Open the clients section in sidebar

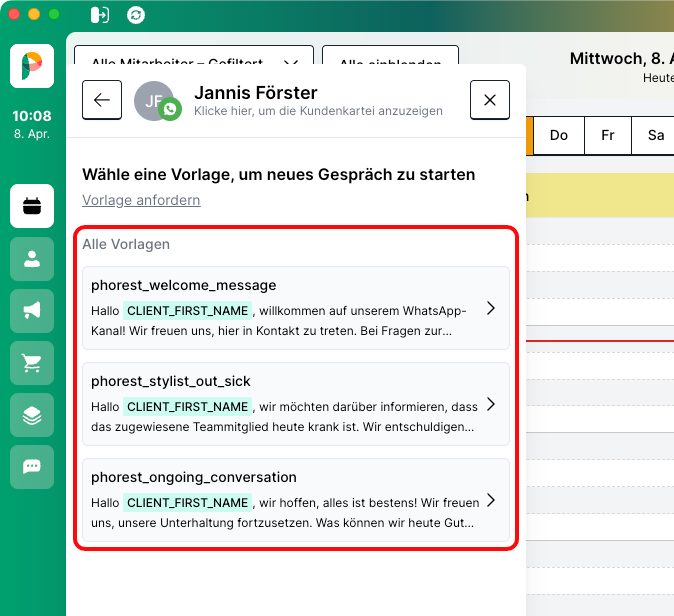32,259
